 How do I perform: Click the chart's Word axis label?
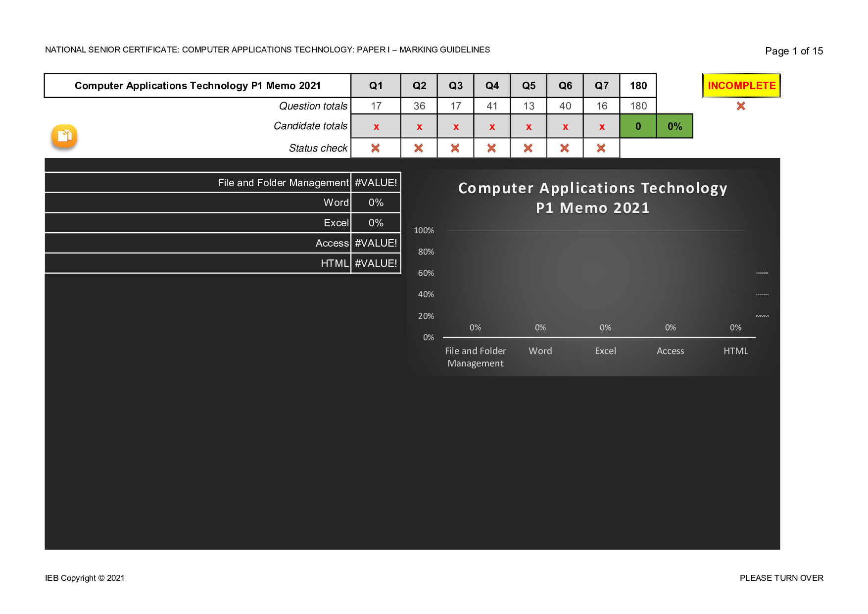click(540, 351)
